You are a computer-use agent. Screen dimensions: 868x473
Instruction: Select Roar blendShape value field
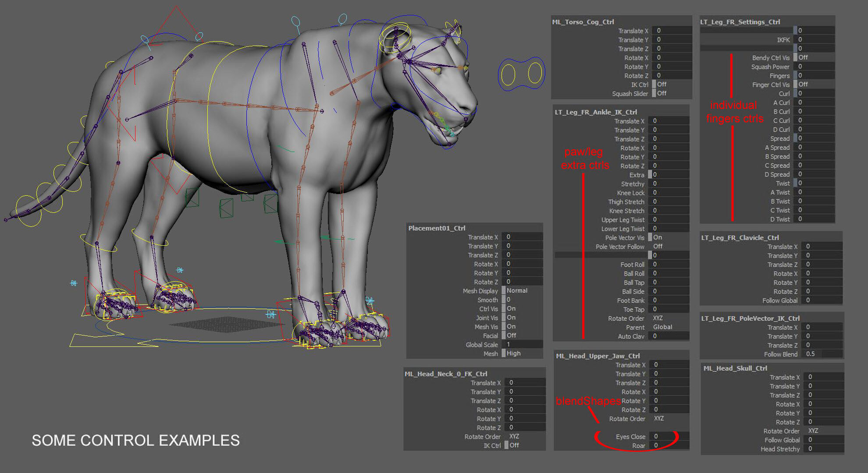[669, 445]
